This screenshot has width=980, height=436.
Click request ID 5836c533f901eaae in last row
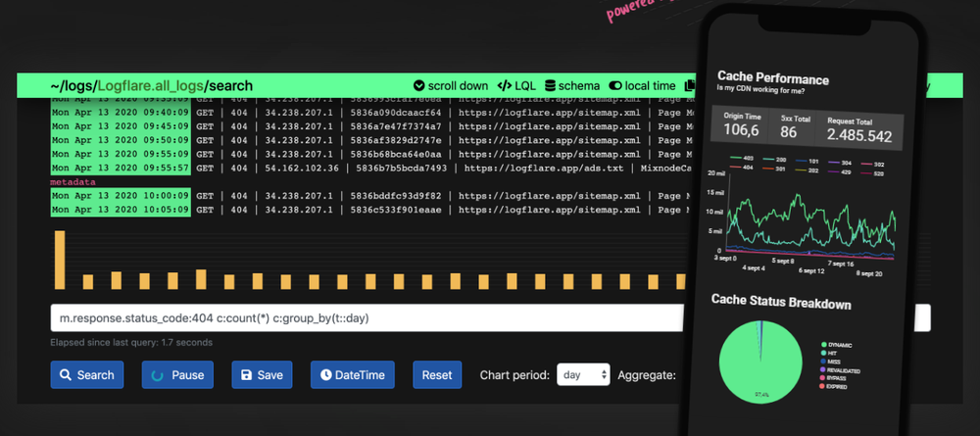tap(396, 210)
